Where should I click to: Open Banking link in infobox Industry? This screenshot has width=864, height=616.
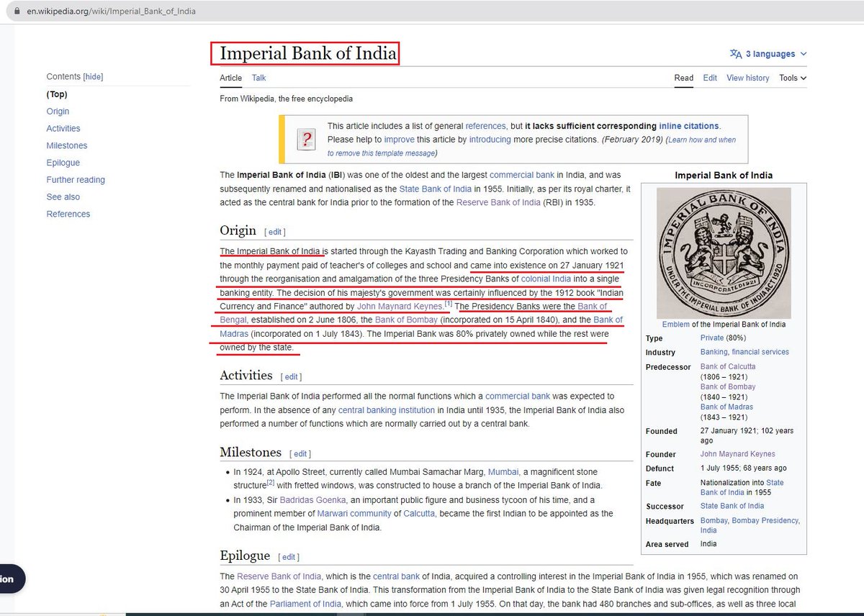pos(715,353)
